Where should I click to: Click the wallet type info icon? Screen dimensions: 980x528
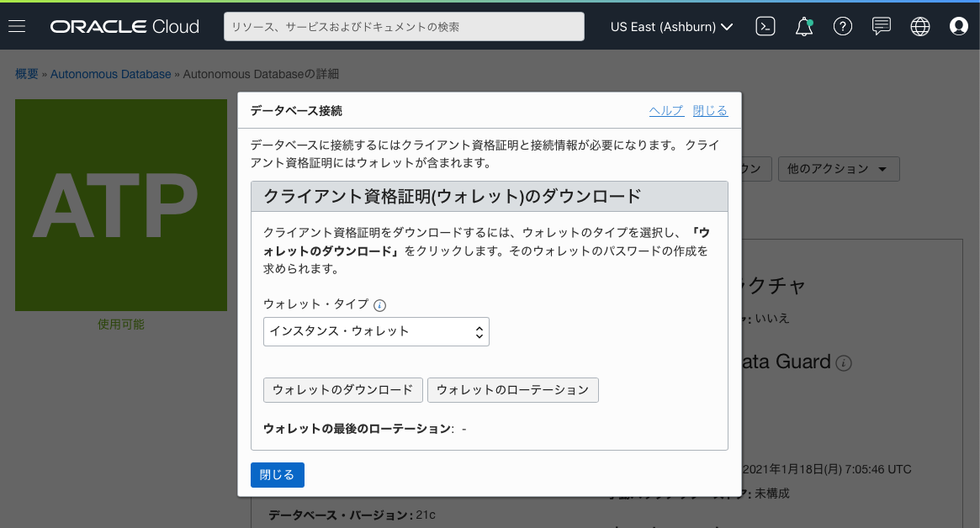pyautogui.click(x=379, y=305)
